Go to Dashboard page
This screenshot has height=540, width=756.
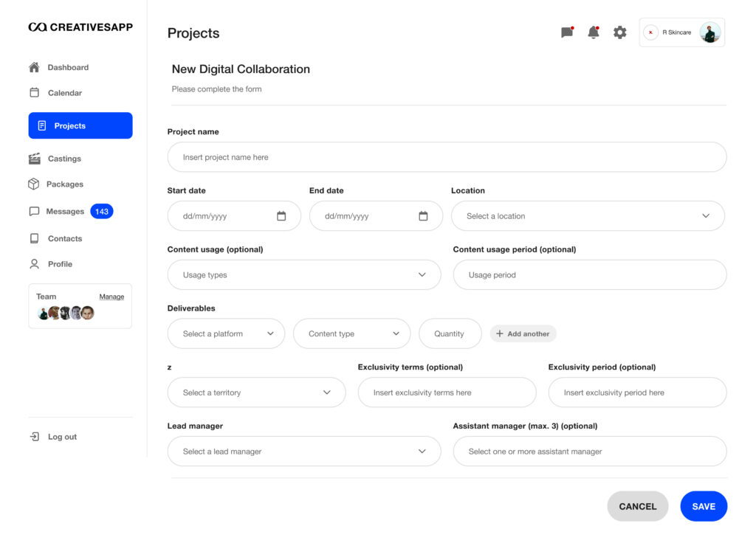click(x=68, y=67)
